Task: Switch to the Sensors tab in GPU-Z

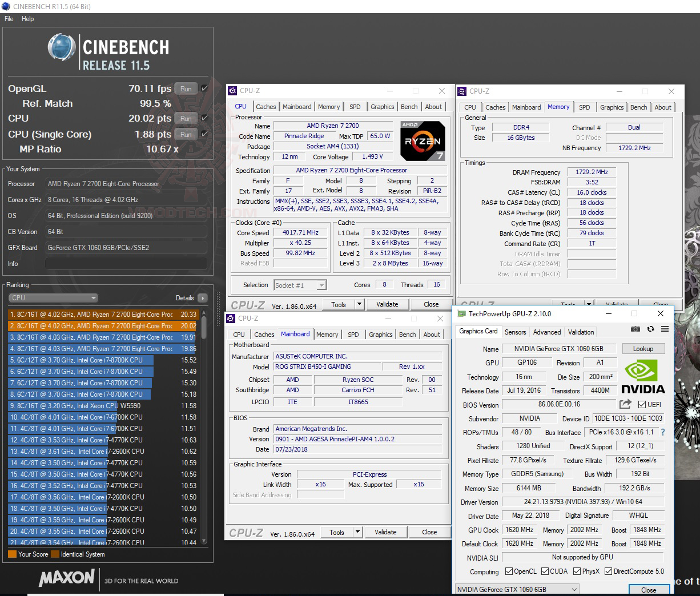Action: 516,332
